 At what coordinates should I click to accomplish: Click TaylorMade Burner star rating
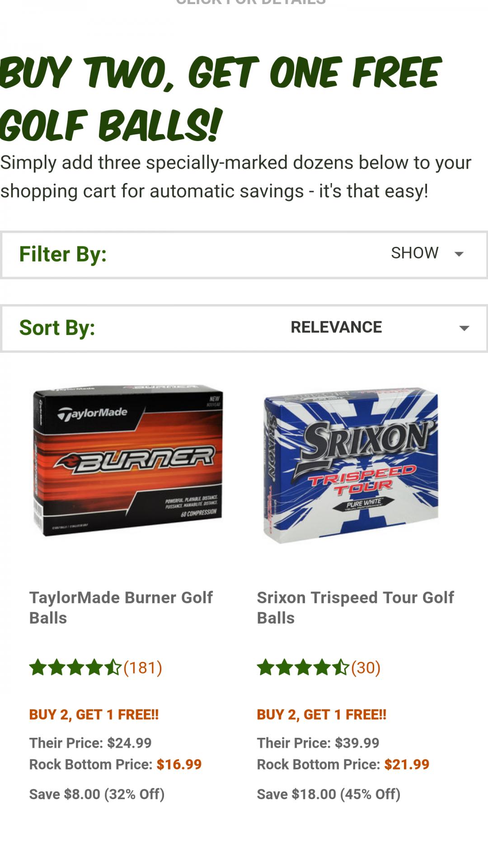75,668
